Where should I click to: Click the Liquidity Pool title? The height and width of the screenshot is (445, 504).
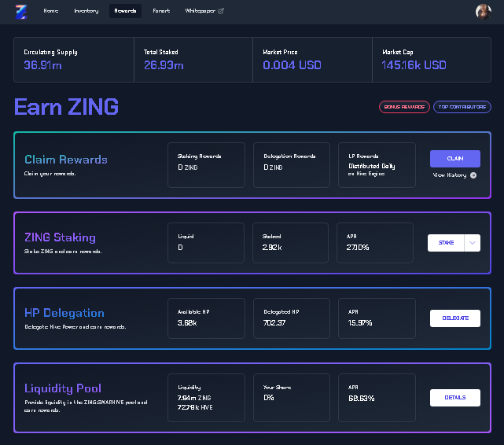point(63,388)
